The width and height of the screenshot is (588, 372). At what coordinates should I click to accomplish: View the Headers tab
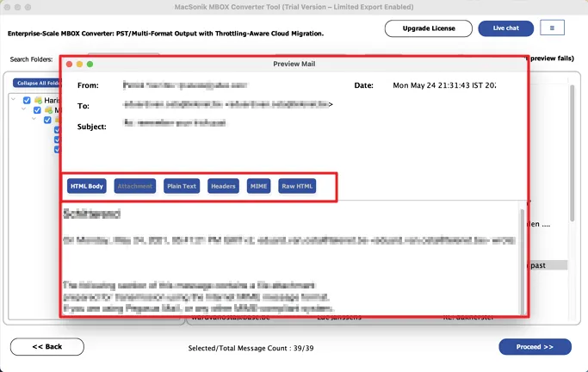(x=223, y=186)
